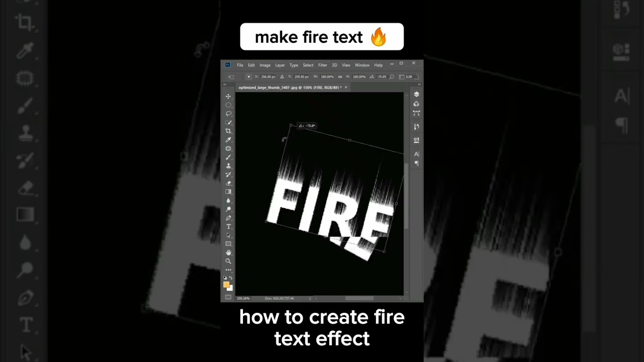Open the Paragraph panel icon
Screen dimensions: 644x362
[x=416, y=163]
